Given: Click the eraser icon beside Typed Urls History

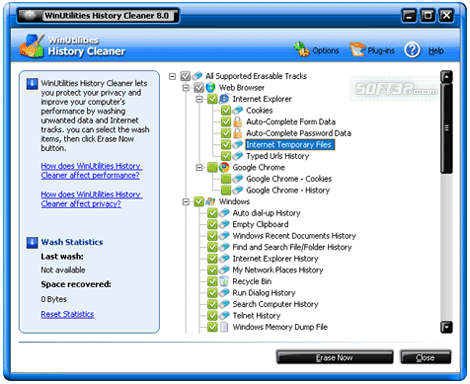Looking at the screenshot, I should tap(237, 156).
